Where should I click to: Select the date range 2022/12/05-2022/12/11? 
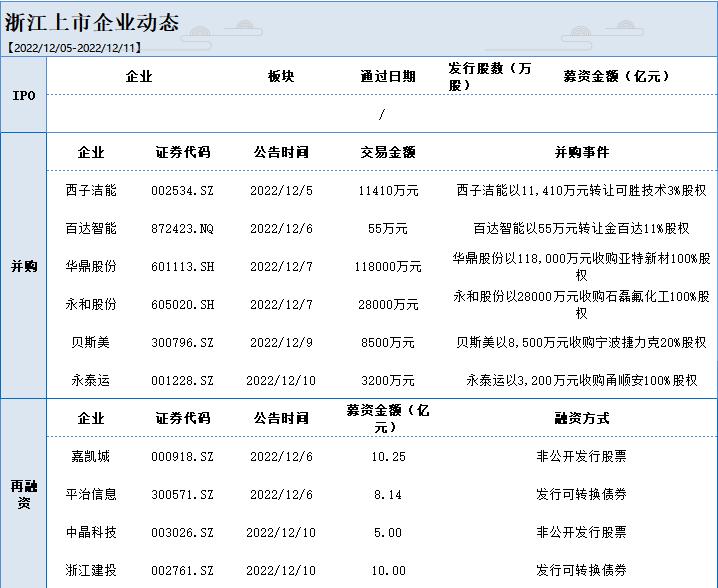pyautogui.click(x=75, y=48)
